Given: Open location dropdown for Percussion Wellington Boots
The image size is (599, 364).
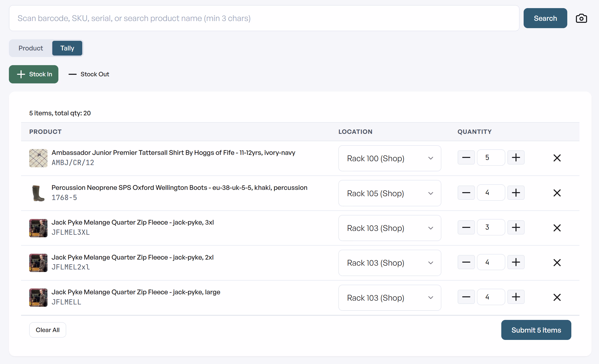Looking at the screenshot, I should coord(390,193).
